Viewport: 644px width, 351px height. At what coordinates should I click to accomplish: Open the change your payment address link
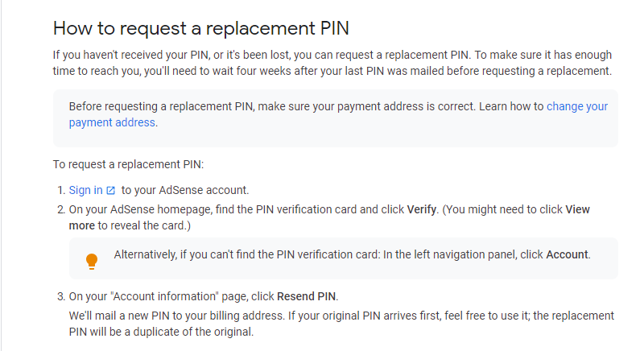point(577,106)
